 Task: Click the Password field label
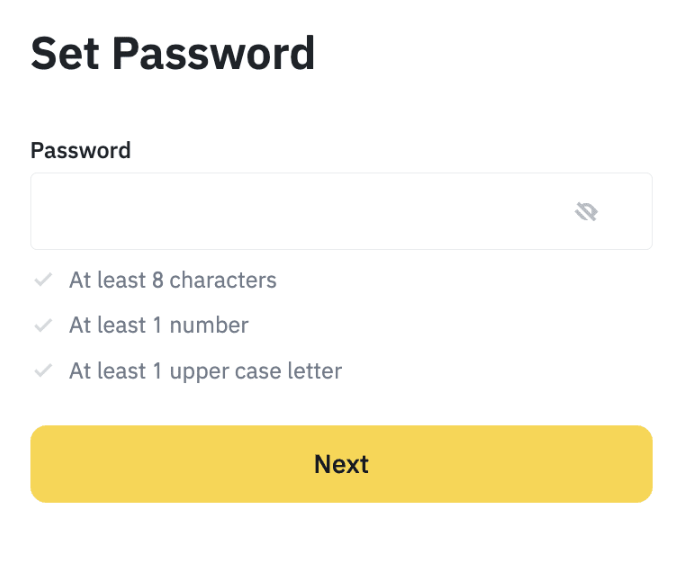click(x=80, y=150)
